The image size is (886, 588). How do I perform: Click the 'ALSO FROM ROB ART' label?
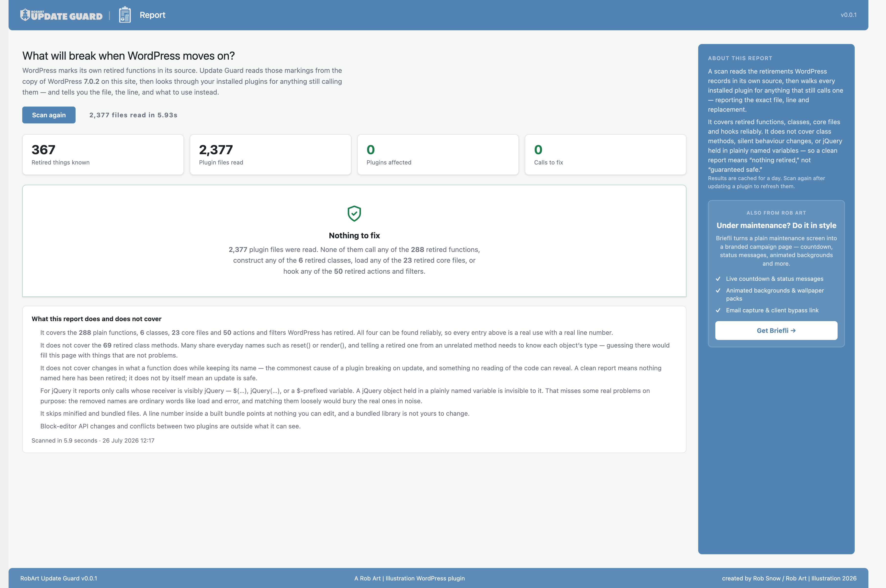pyautogui.click(x=776, y=213)
